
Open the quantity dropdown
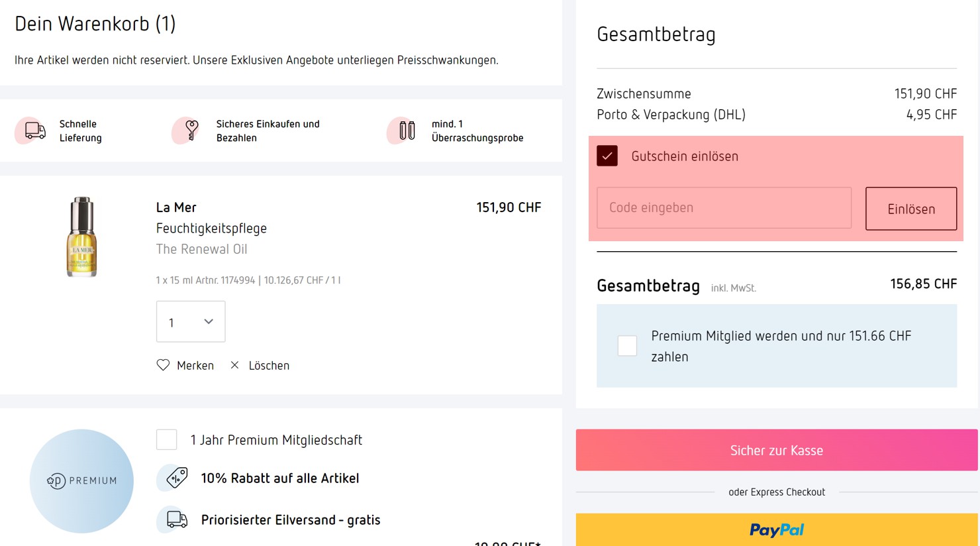191,321
